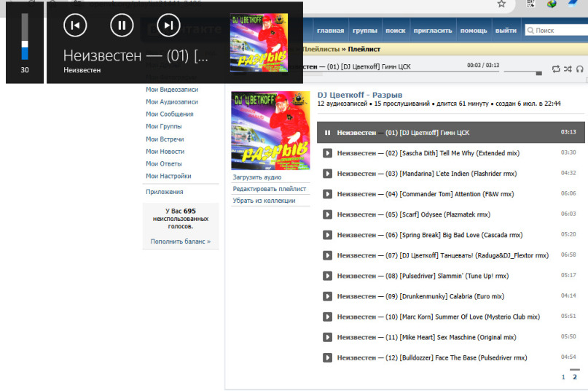This screenshot has height=391, width=588.
Task: Play track (10) Summer Of Love
Action: point(327,317)
